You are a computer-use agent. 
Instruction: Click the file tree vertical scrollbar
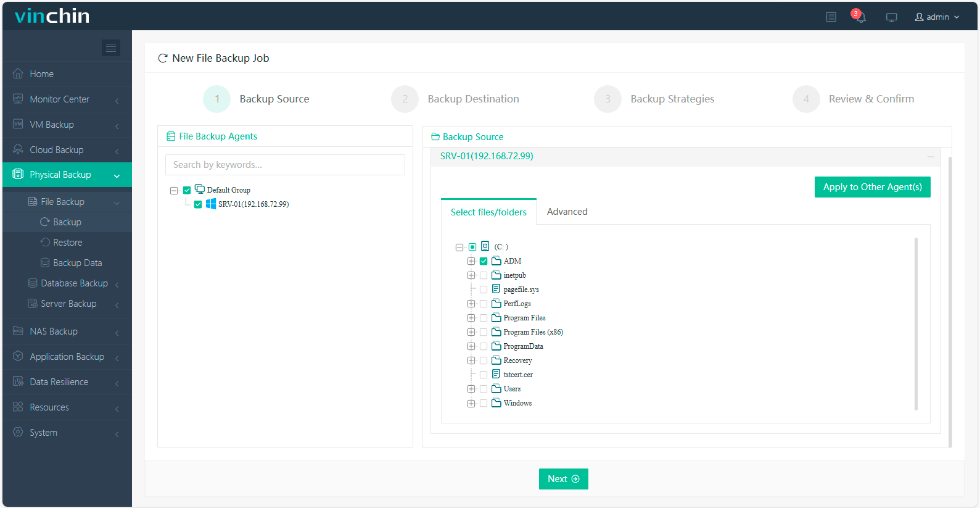916,323
